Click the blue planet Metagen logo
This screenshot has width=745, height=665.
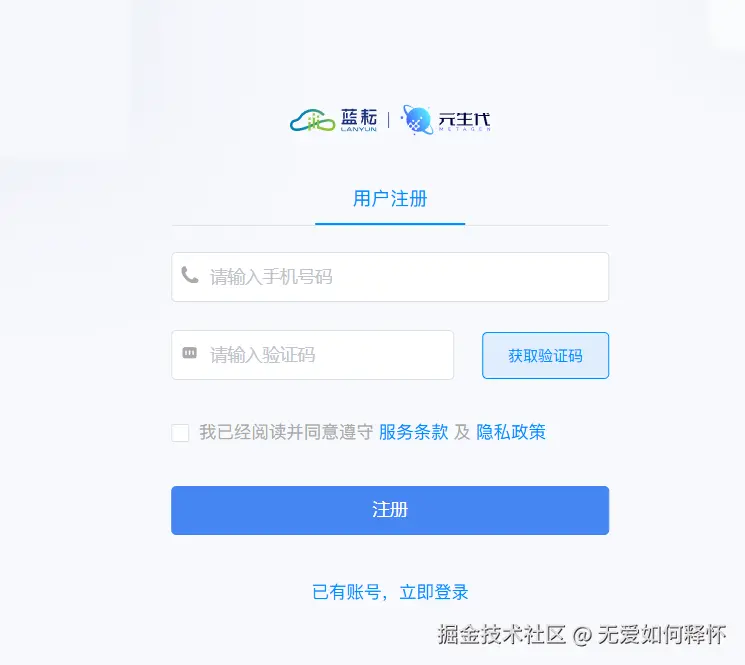click(417, 120)
